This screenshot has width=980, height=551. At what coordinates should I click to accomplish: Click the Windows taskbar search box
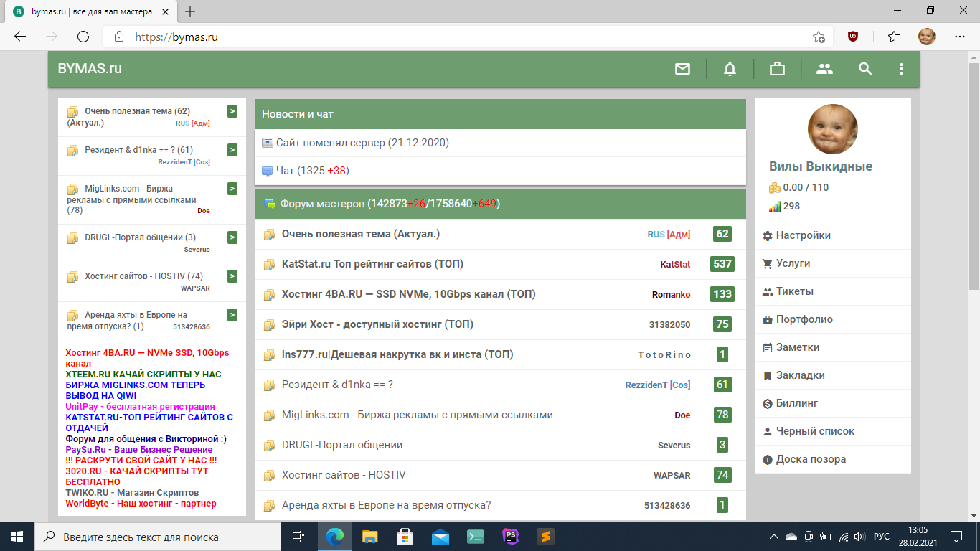[x=158, y=537]
